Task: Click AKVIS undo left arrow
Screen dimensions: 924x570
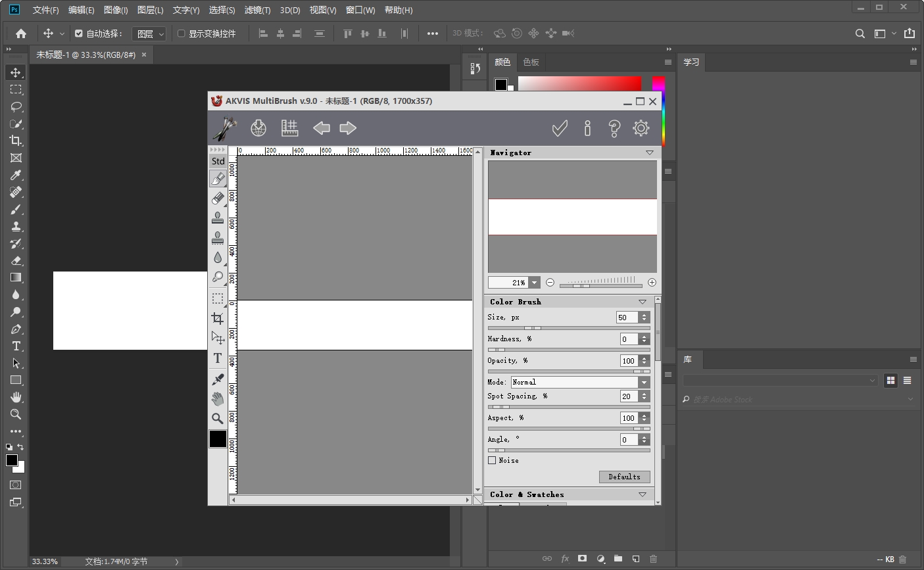Action: tap(322, 128)
